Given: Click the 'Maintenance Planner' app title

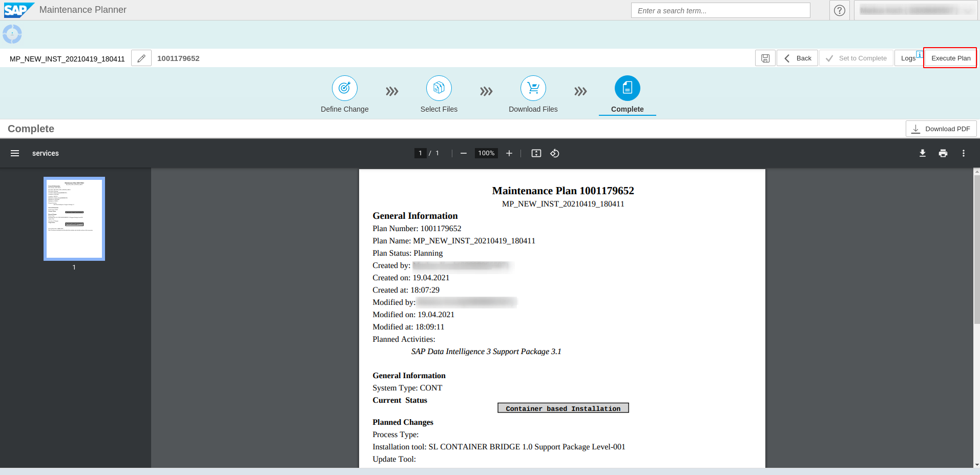Looking at the screenshot, I should [83, 10].
